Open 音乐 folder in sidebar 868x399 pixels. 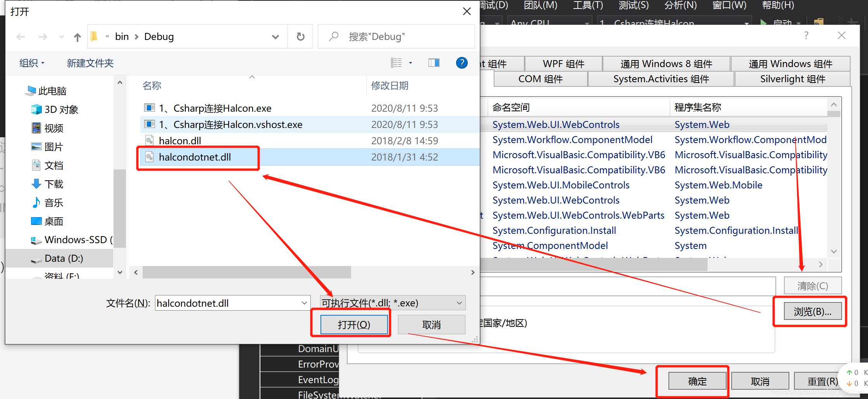pyautogui.click(x=47, y=202)
